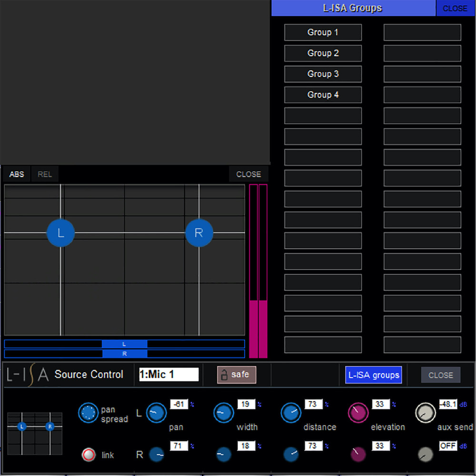The image size is (476, 476).
Task: Click the R pan knob
Action: [x=157, y=455]
